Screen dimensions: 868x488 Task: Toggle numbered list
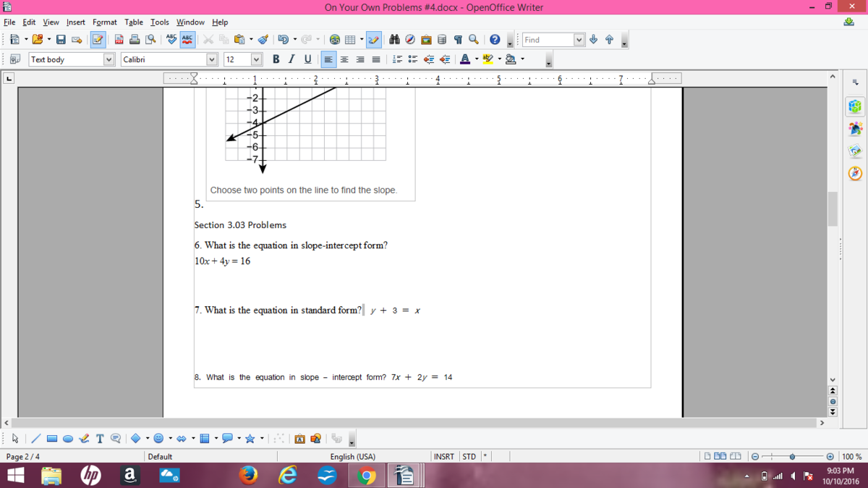coord(397,59)
